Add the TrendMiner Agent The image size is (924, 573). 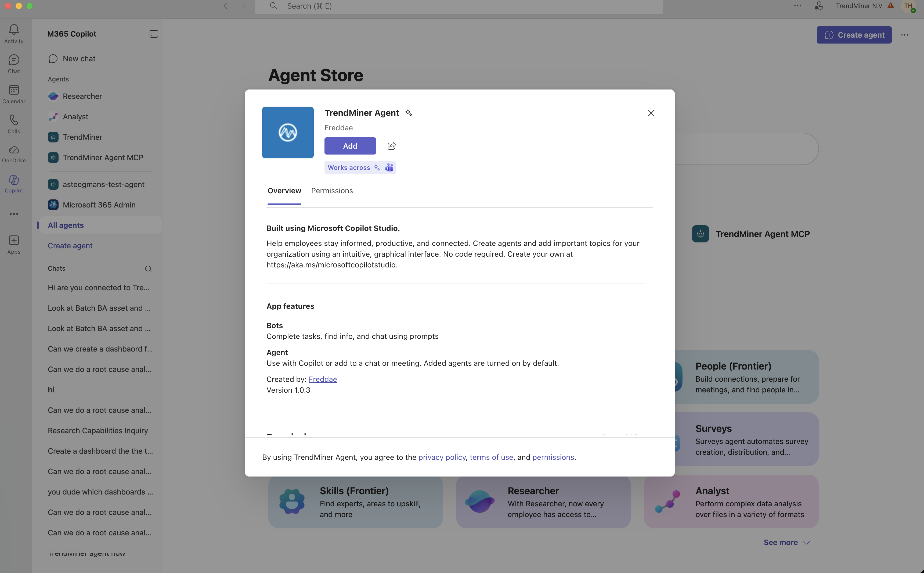tap(350, 146)
